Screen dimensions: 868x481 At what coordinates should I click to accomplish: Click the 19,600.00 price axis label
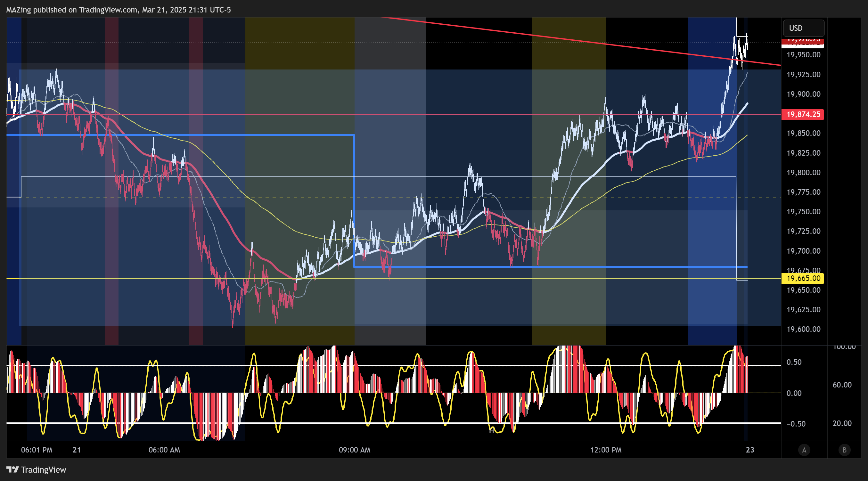point(803,329)
